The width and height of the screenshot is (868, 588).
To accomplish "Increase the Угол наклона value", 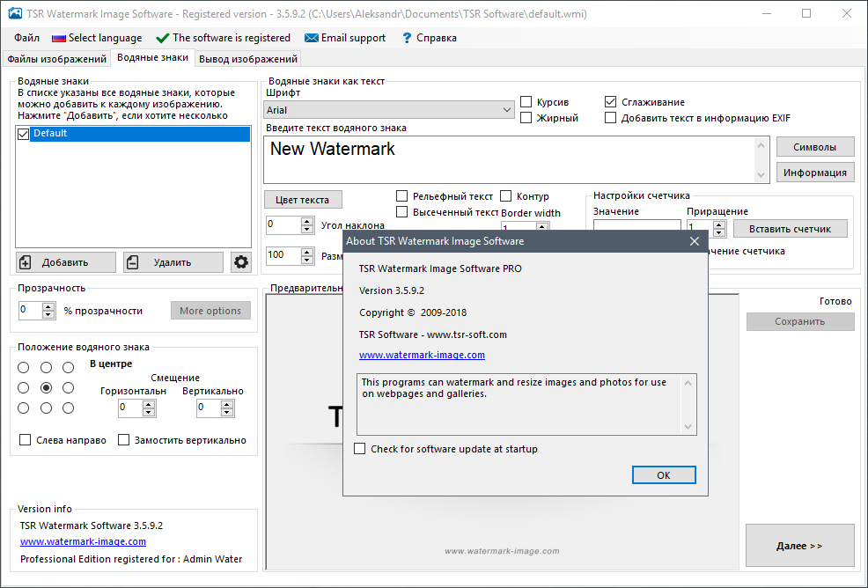I will tap(307, 222).
